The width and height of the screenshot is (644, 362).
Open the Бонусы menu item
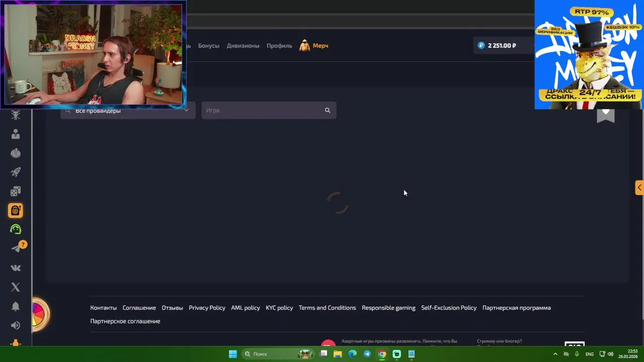click(x=209, y=45)
